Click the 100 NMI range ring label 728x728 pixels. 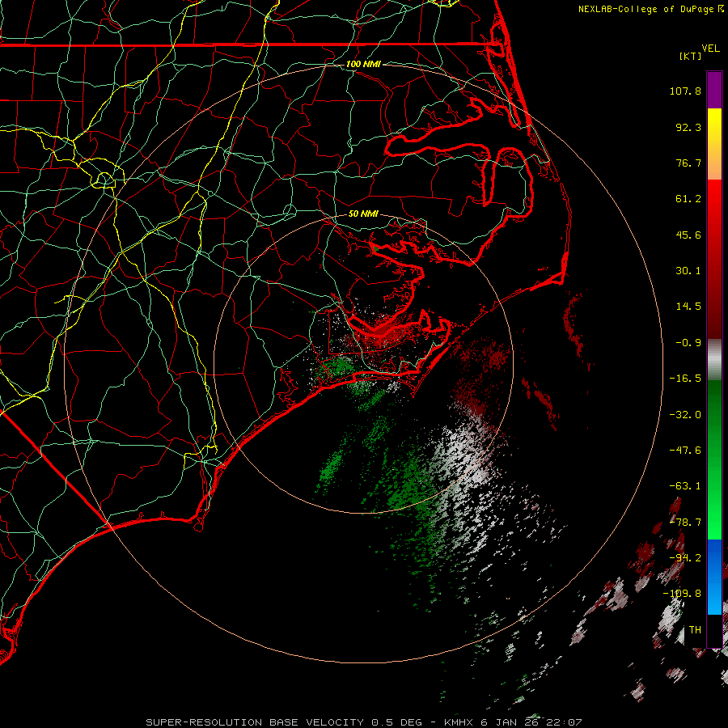363,64
